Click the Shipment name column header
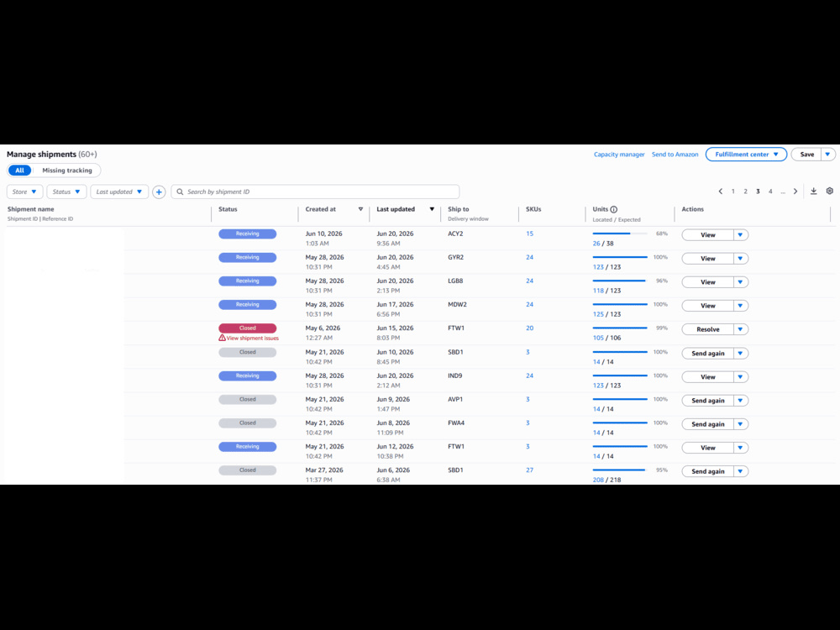 30,209
